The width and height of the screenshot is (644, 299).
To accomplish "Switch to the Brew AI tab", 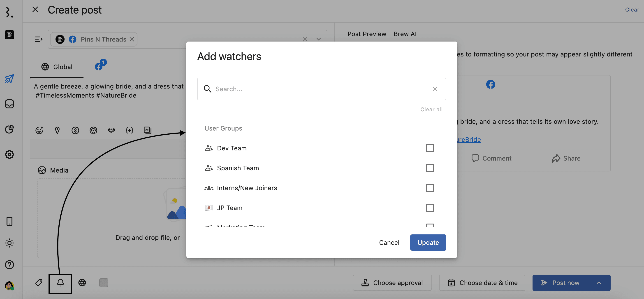I will click(405, 34).
